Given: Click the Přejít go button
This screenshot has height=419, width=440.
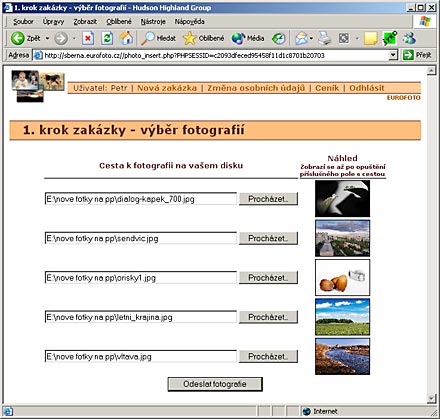Looking at the screenshot, I should click(417, 55).
